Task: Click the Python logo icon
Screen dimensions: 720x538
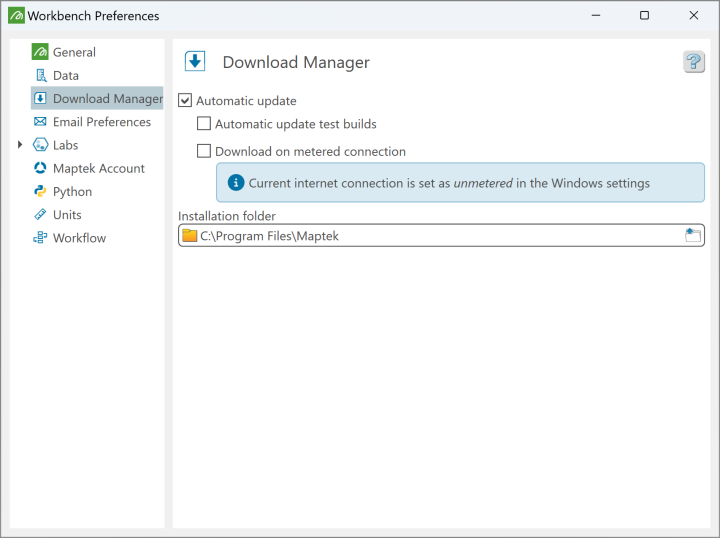Action: pyautogui.click(x=40, y=191)
